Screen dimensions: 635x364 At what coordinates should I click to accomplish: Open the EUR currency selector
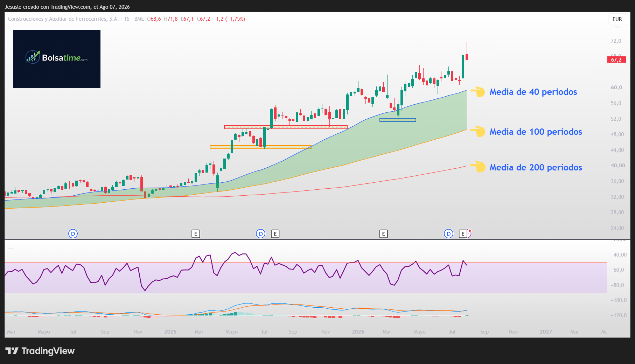coord(617,19)
